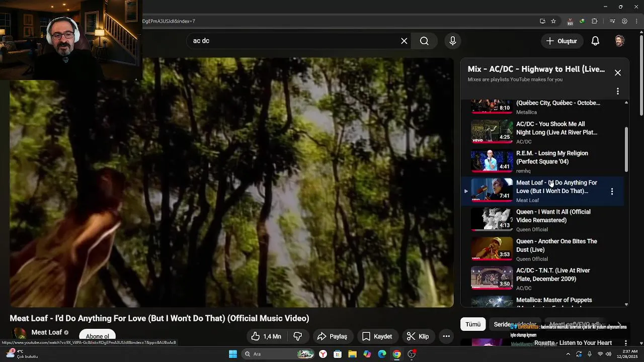Select the Serideki videolar filter chip
This screenshot has width=644, height=362.
click(515, 324)
